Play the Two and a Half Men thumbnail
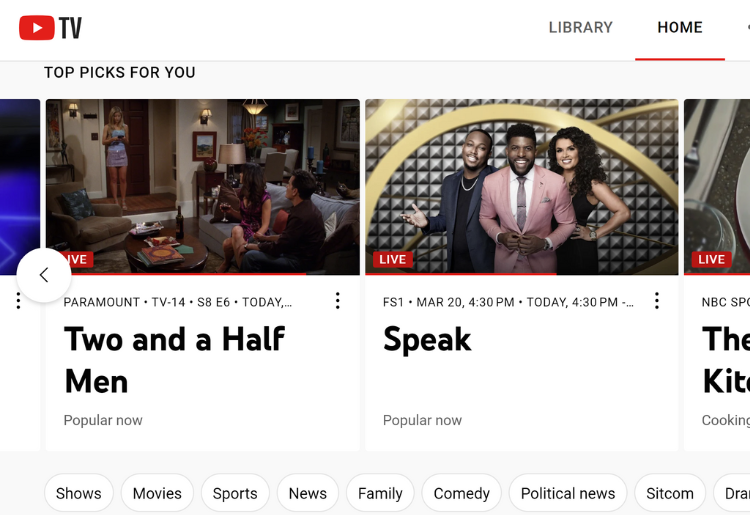The height and width of the screenshot is (515, 750). coord(203,186)
